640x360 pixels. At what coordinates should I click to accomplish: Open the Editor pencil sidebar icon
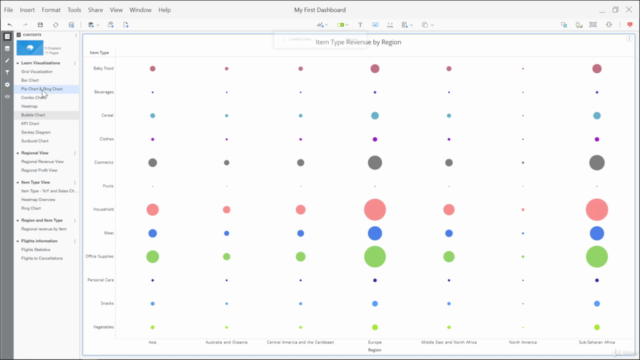[x=7, y=60]
